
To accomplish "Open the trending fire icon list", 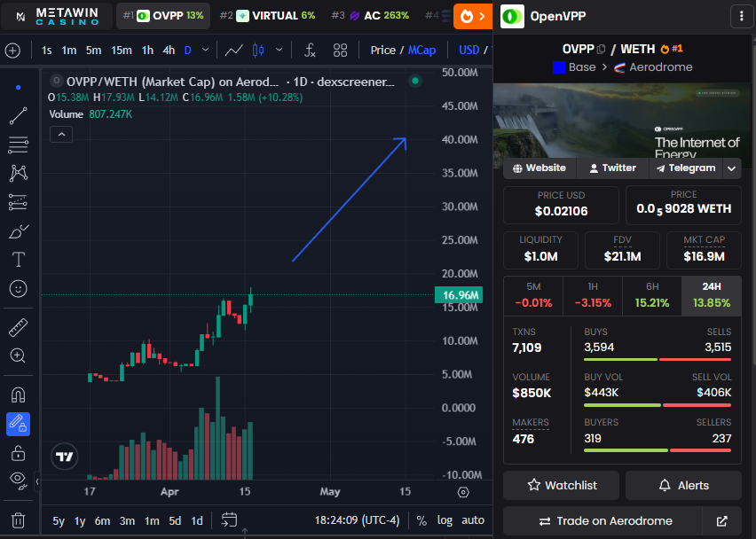I will tap(472, 16).
